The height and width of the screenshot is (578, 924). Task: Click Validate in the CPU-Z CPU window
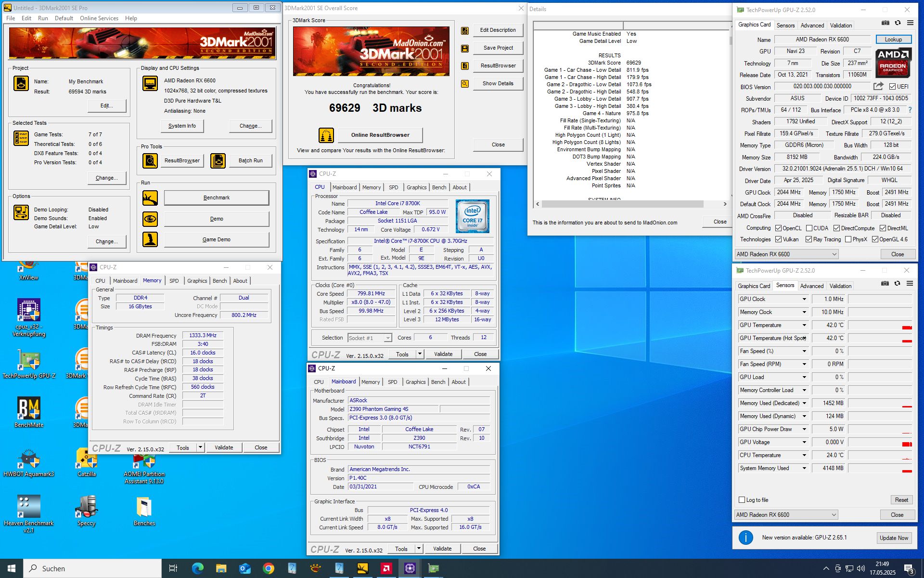click(443, 354)
